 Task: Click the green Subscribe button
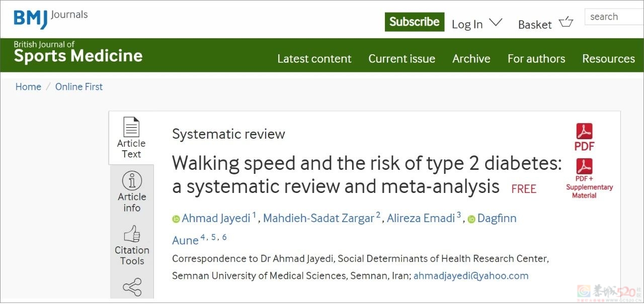point(415,22)
